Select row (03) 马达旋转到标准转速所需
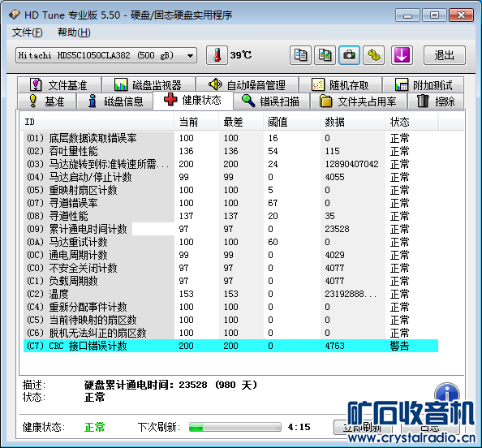Screen dimensions: 482x448 [x=230, y=164]
